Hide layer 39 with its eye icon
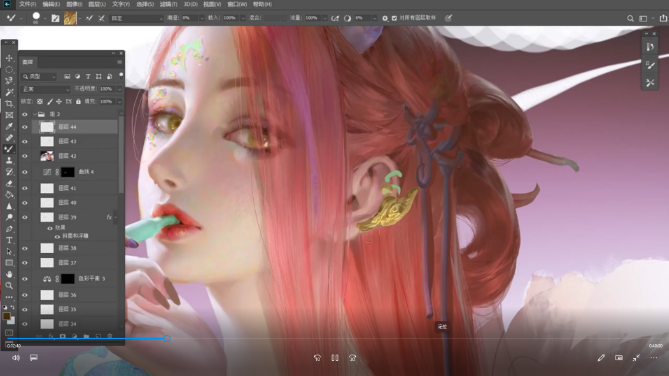This screenshot has height=376, width=669. [25, 217]
